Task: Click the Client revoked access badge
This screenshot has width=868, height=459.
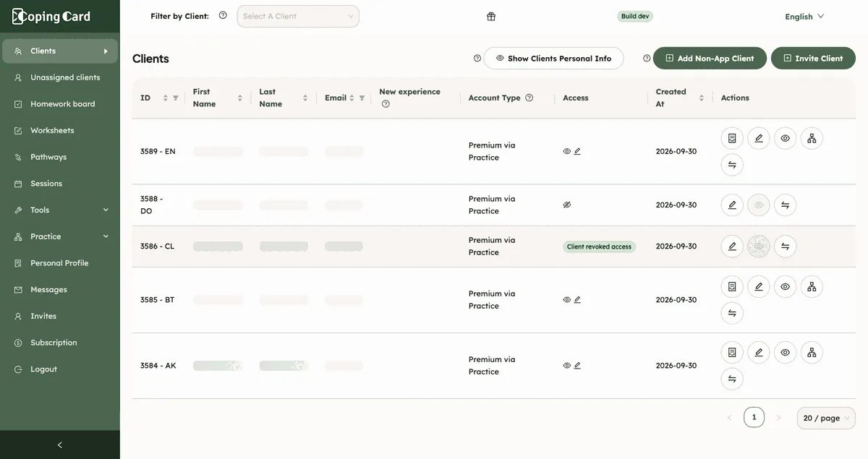Action: (x=599, y=246)
